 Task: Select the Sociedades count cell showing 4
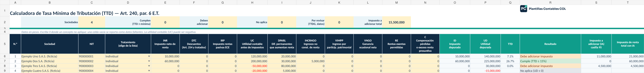coord(92,22)
